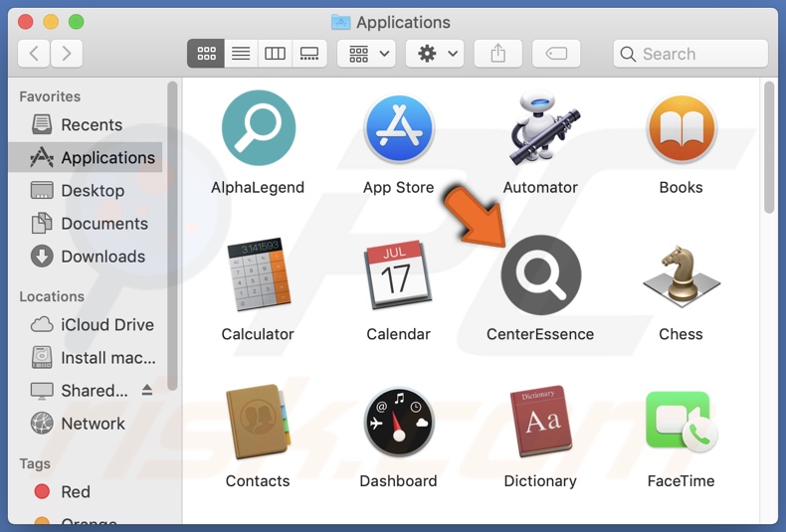Minimize the Finder window
786x532 pixels.
click(51, 22)
